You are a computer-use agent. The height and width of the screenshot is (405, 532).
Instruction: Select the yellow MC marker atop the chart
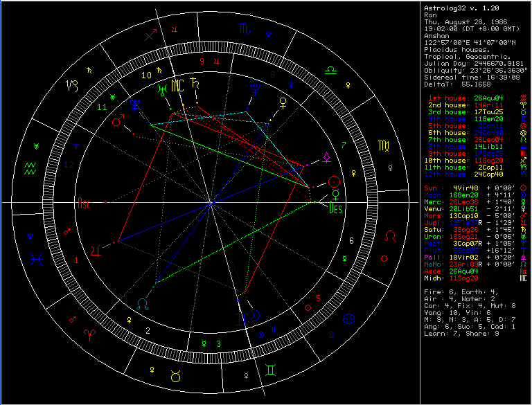(178, 85)
